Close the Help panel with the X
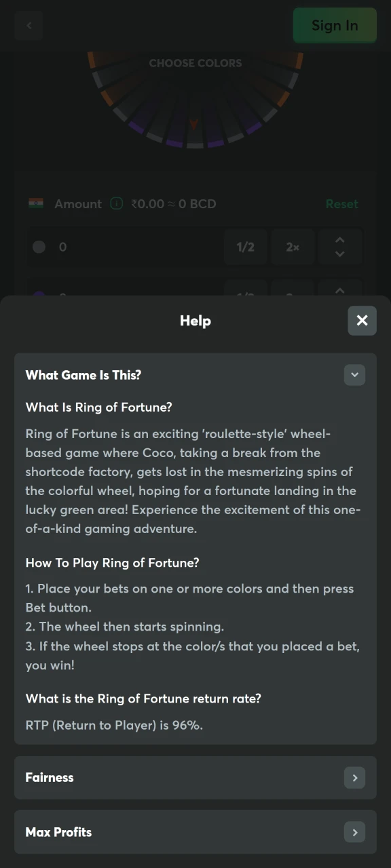The width and height of the screenshot is (391, 868). tap(362, 320)
